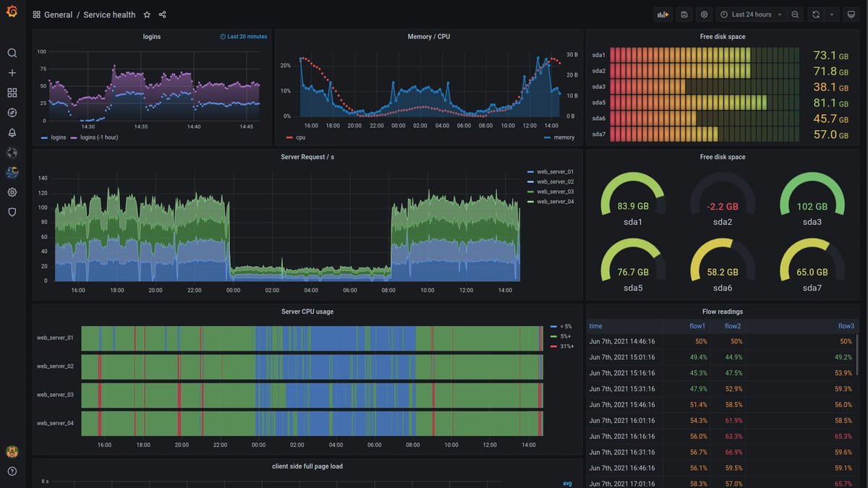Share the dashboard via the share icon
868x488 pixels.
click(162, 14)
